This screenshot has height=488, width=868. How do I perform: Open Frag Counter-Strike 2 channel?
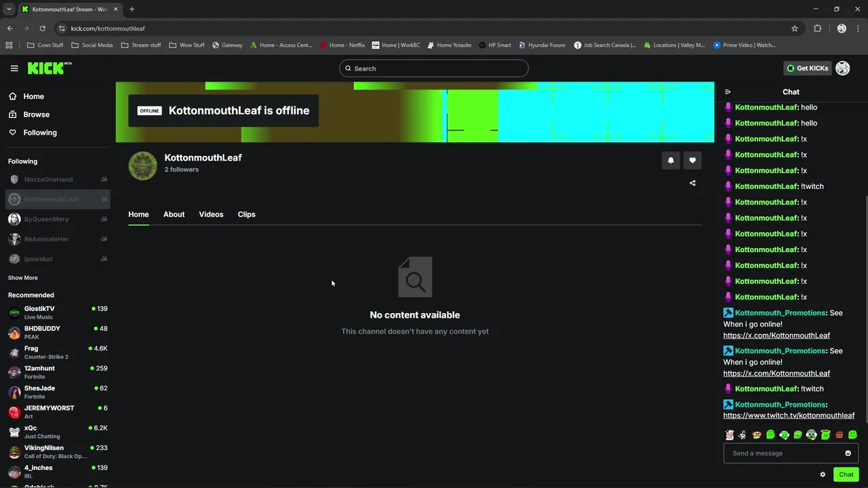pos(58,352)
